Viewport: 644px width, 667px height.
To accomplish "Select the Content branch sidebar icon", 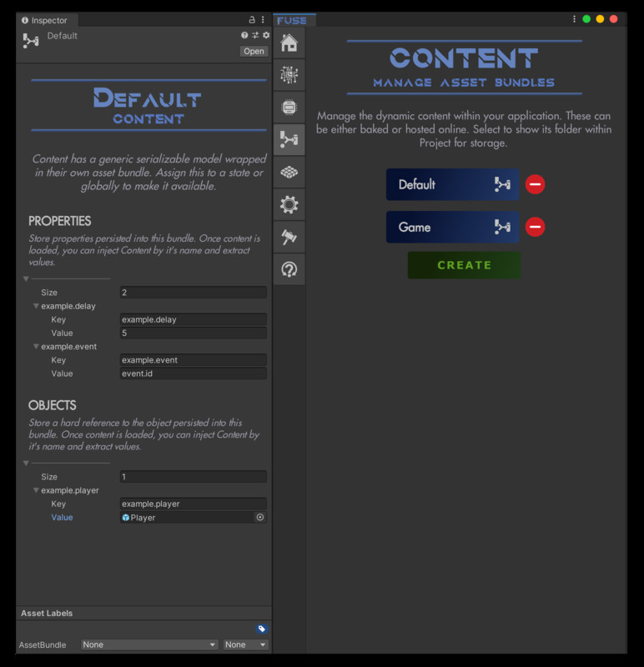I will [x=289, y=139].
